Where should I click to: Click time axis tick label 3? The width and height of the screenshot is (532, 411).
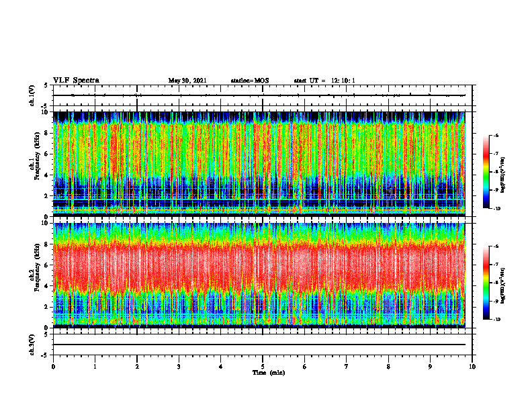(179, 367)
